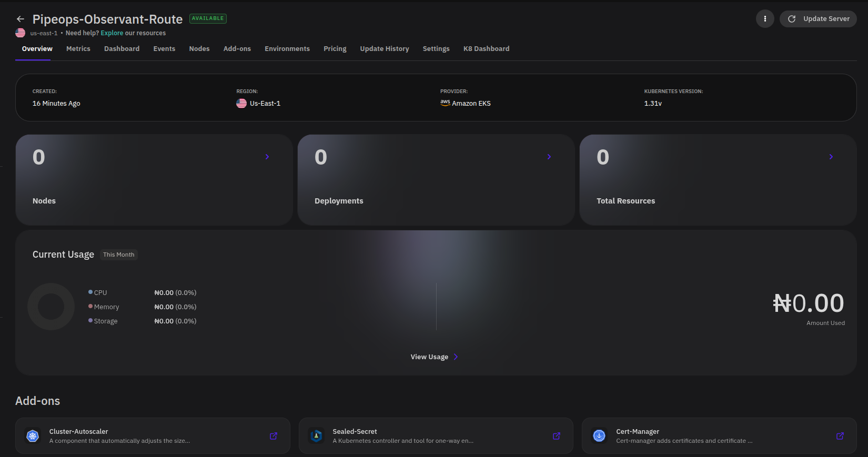The image size is (868, 457).
Task: Follow the Explore resources link
Action: click(x=112, y=33)
